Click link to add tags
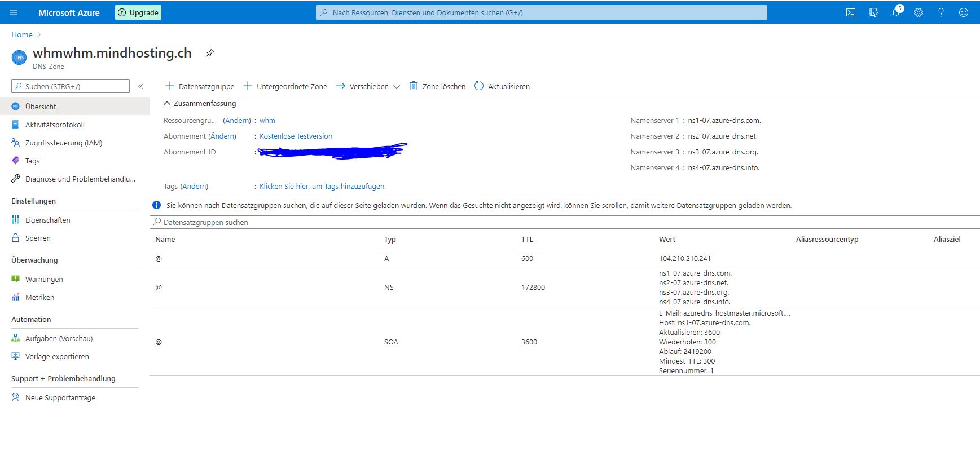This screenshot has width=980, height=451. (x=323, y=187)
